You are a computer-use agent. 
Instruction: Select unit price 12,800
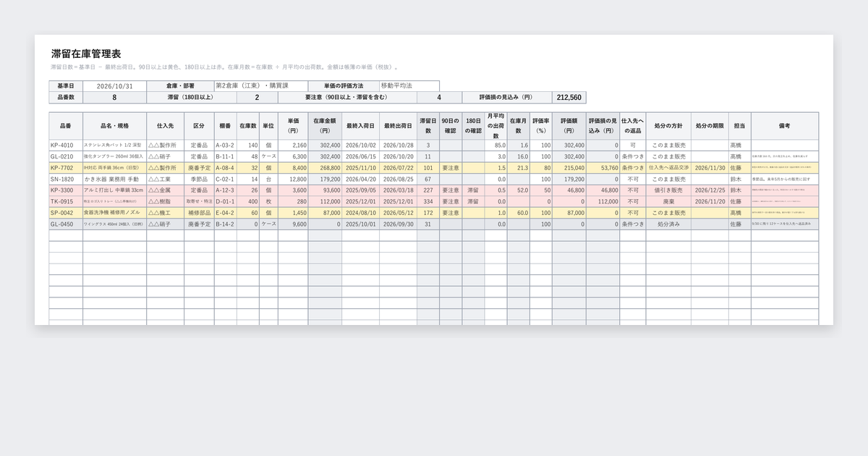click(293, 179)
